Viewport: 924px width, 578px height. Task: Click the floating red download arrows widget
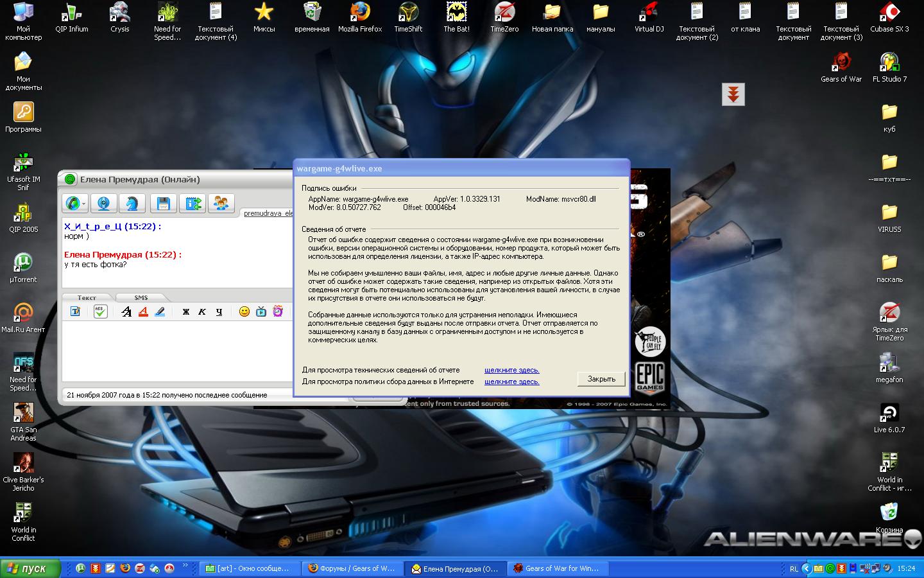click(733, 94)
